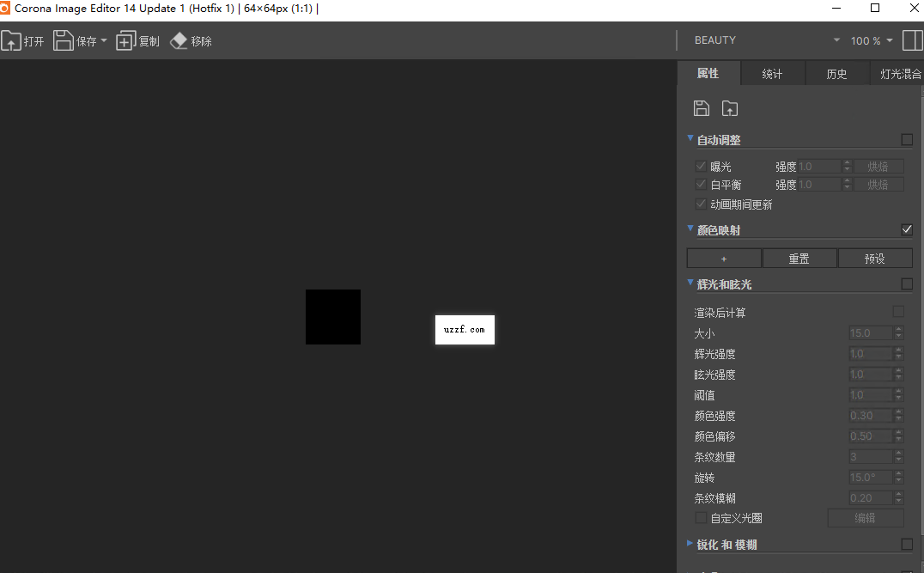Screen dimensions: 924x573
Task: Click the 复制 (Copy) toolbar icon
Action: (125, 40)
